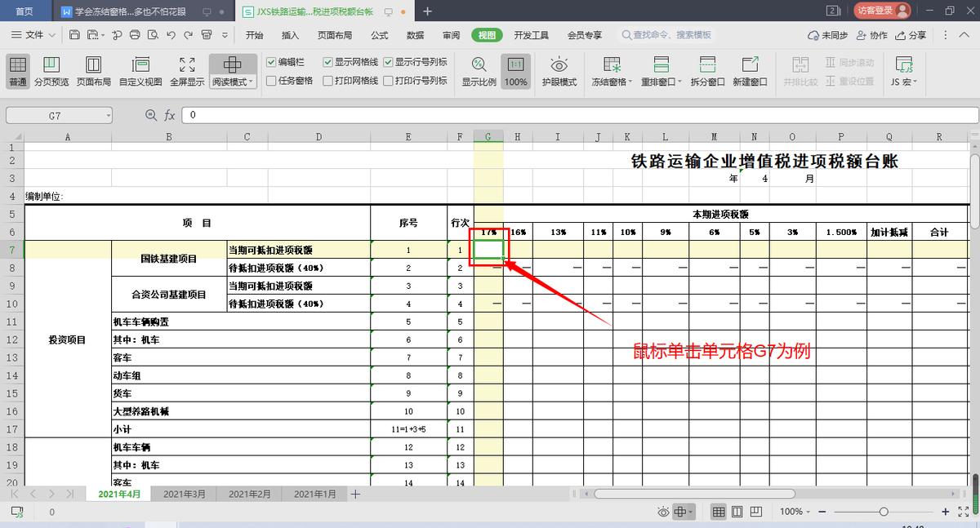The height and width of the screenshot is (528, 980).
Task: Click the 访客登录 login button
Action: click(875, 12)
